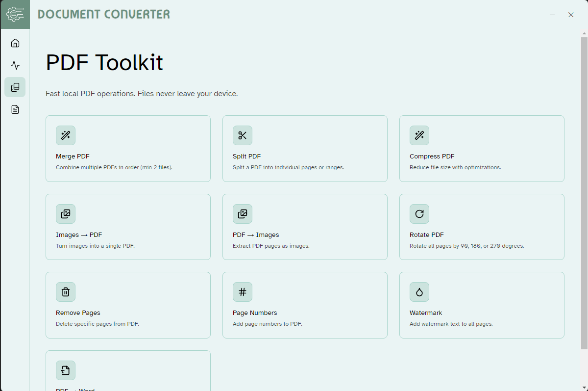Screen dimensions: 588x391
Task: Open the Watermark card title
Action: coord(426,313)
